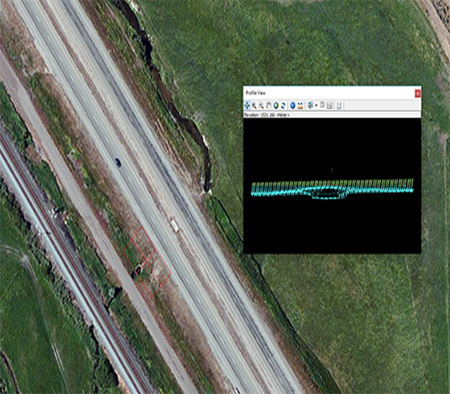The image size is (450, 394).
Task: Click the Profile View title text
Action: [256, 93]
